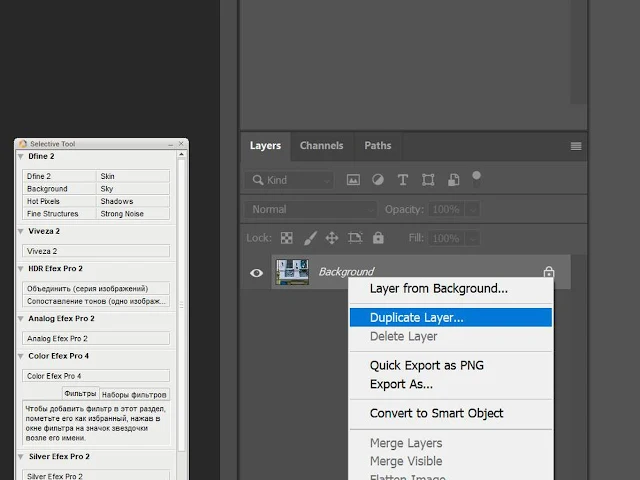
Task: Collapse the Silver Efex Pro 2 section
Action: click(21, 456)
